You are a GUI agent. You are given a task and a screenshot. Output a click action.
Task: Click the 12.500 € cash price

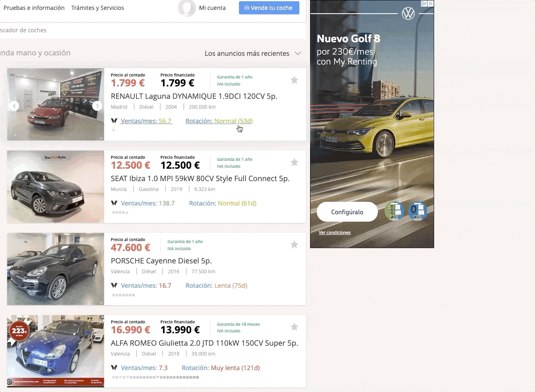131,165
